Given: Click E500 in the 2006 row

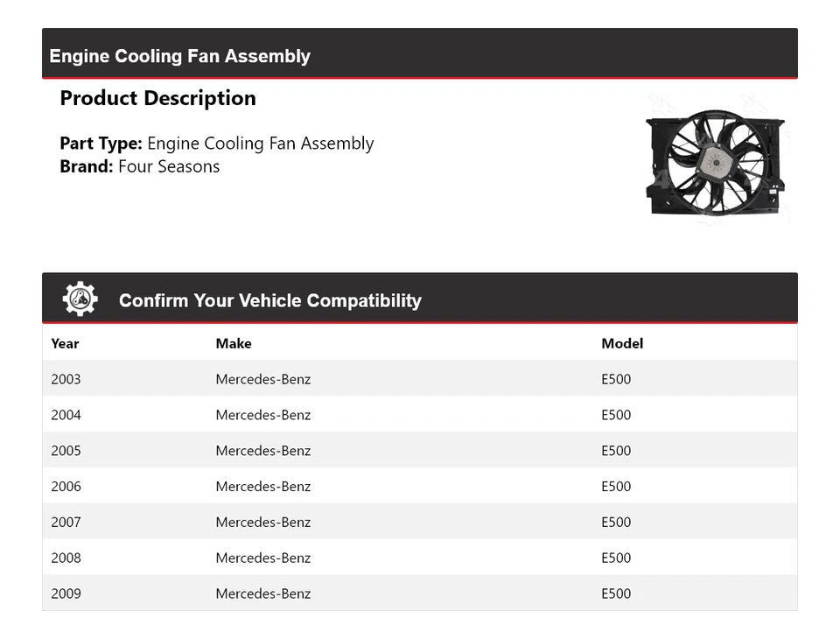Looking at the screenshot, I should click(616, 487).
